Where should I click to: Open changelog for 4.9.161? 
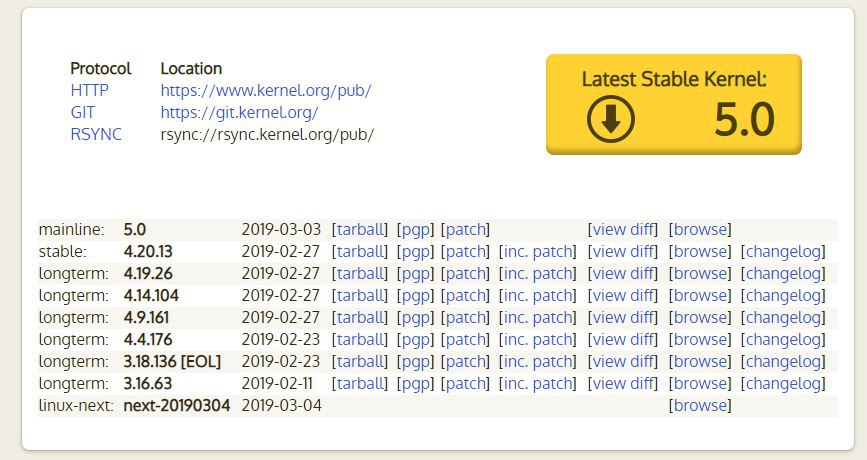click(x=783, y=318)
